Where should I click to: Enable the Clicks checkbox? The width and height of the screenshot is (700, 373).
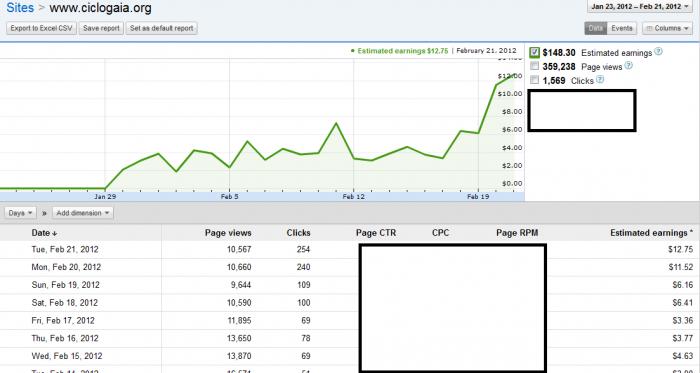pyautogui.click(x=534, y=80)
